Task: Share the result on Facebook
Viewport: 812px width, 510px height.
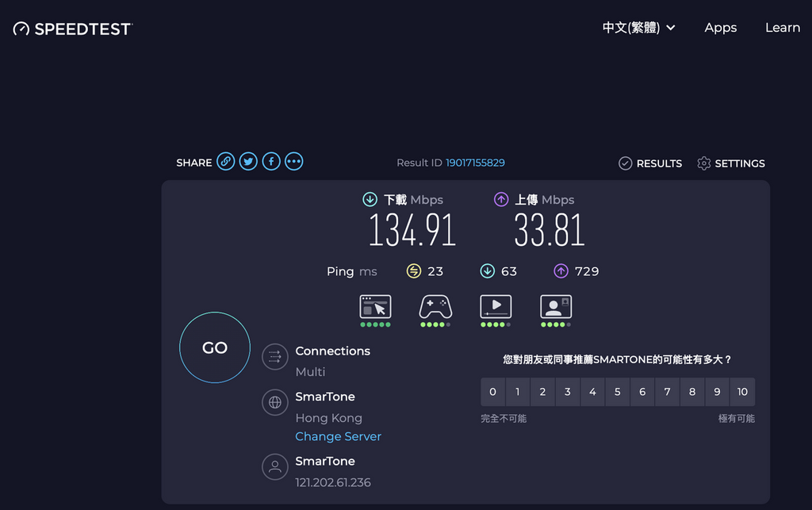Action: coord(270,161)
